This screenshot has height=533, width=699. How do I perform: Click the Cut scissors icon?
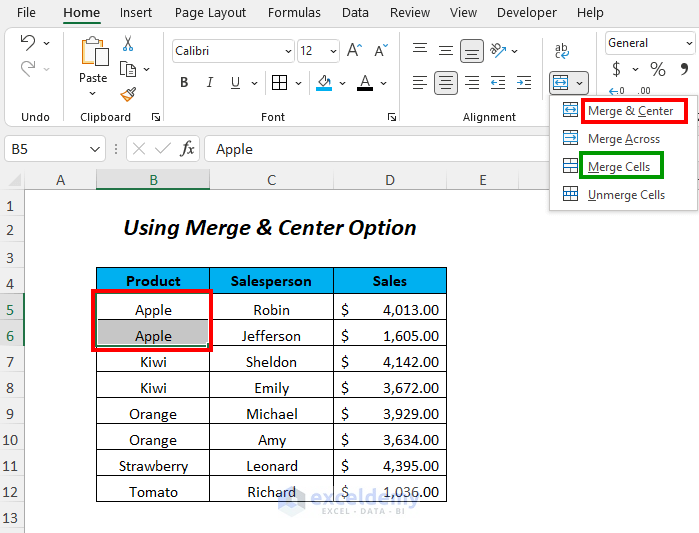128,44
